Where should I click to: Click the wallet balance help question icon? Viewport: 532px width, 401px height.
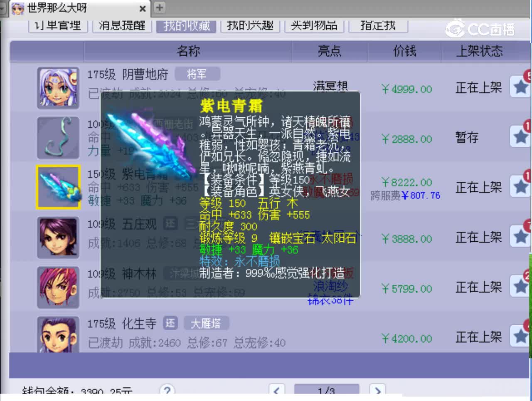click(x=167, y=390)
